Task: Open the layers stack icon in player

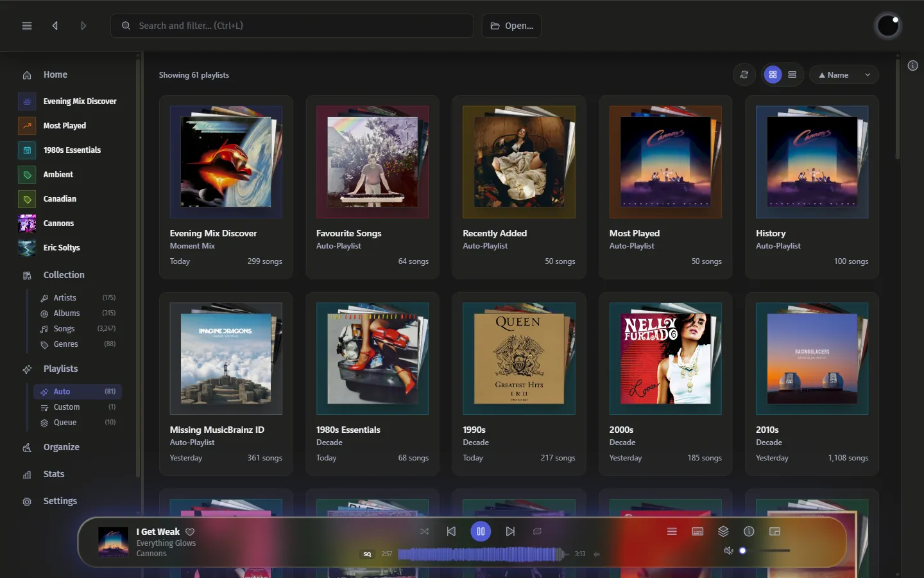Action: pos(723,532)
